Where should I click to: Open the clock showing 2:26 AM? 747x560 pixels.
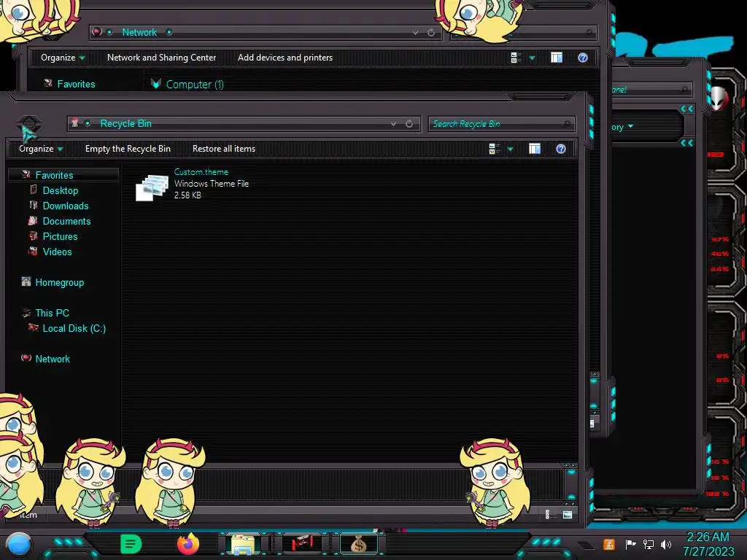(708, 544)
